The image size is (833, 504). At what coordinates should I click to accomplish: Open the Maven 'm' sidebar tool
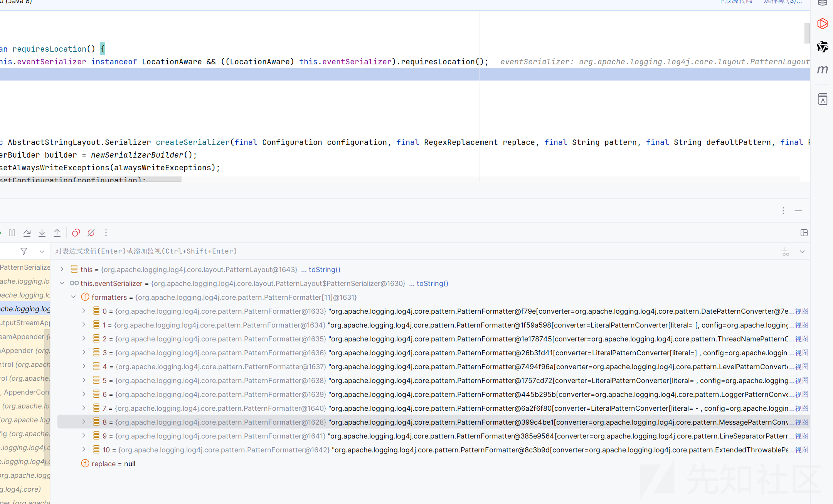[x=822, y=70]
